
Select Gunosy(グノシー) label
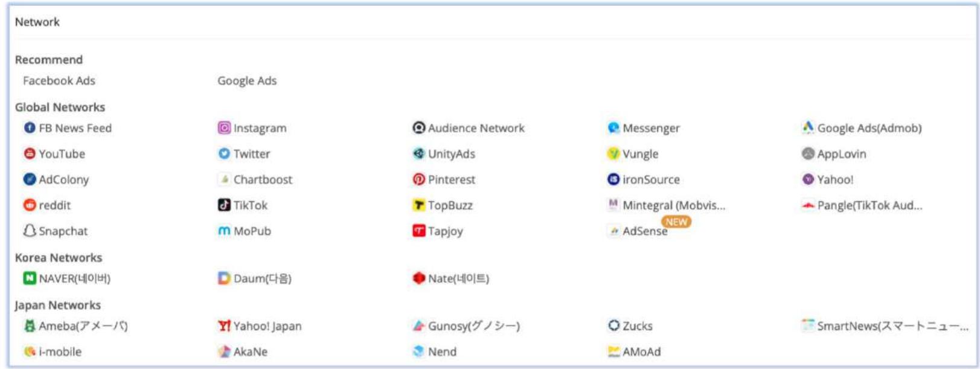click(474, 326)
